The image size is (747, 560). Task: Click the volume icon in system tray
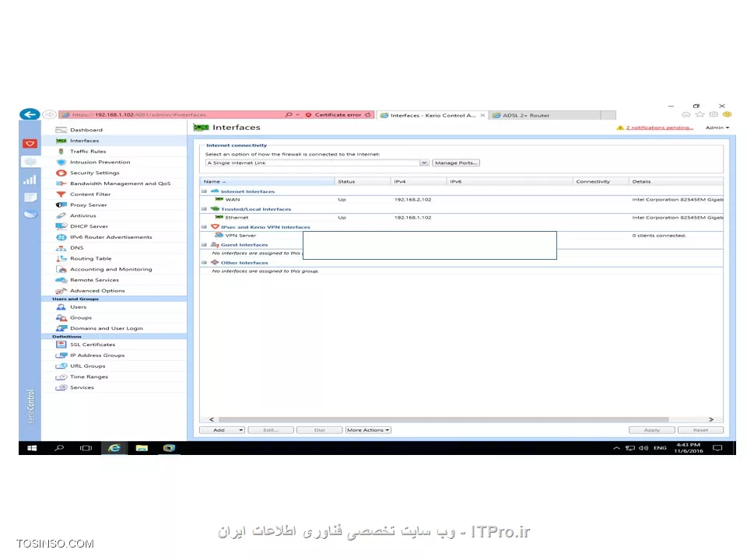coord(644,448)
